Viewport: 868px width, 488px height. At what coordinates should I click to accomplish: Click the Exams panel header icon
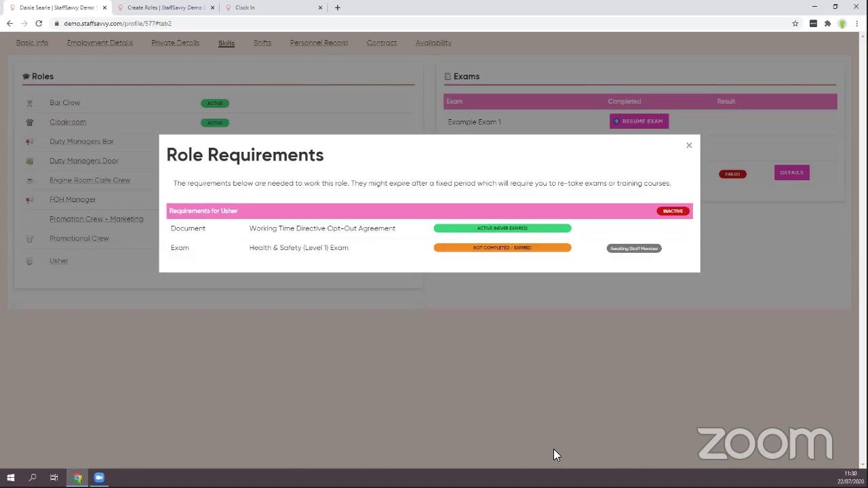[448, 77]
